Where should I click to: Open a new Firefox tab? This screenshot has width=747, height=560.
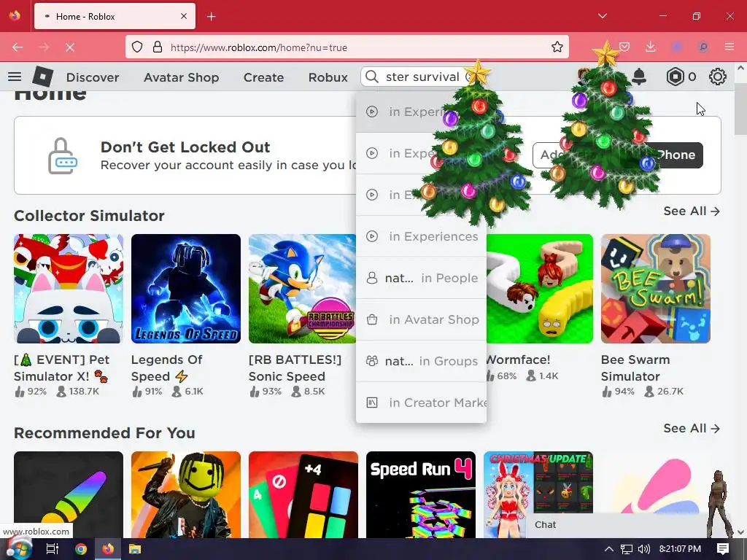click(x=211, y=17)
